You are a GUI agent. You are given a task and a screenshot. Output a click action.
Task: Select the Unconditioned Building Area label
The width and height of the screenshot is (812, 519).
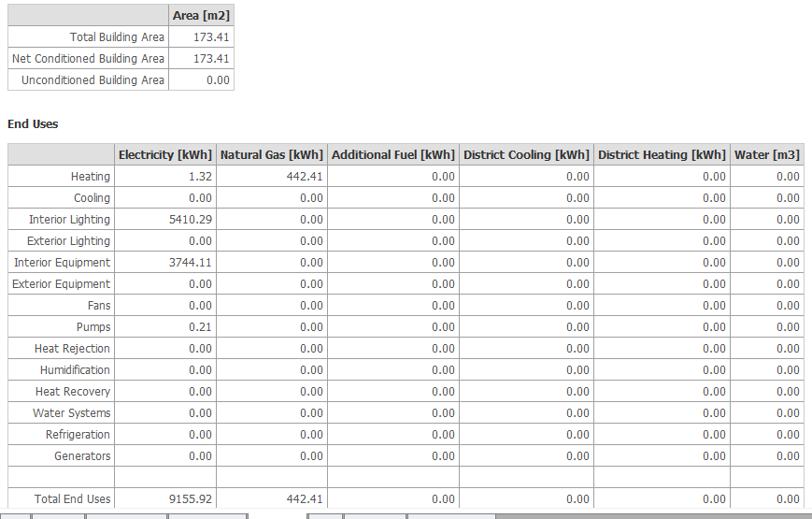click(x=93, y=80)
